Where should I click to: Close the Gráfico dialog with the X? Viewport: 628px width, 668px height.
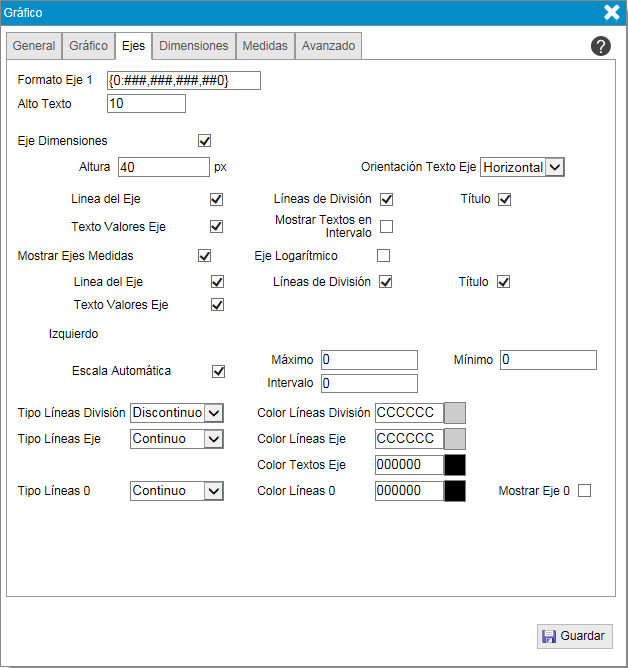click(x=612, y=12)
